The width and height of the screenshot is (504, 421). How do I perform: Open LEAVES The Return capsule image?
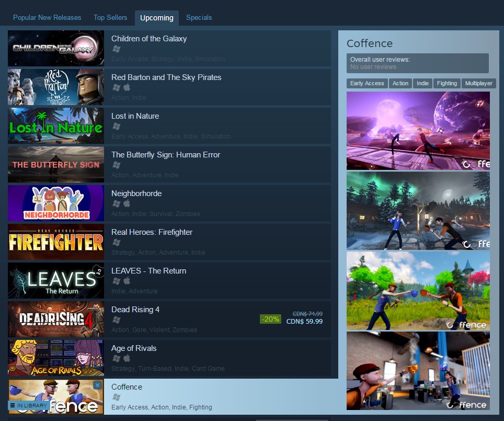coord(56,280)
